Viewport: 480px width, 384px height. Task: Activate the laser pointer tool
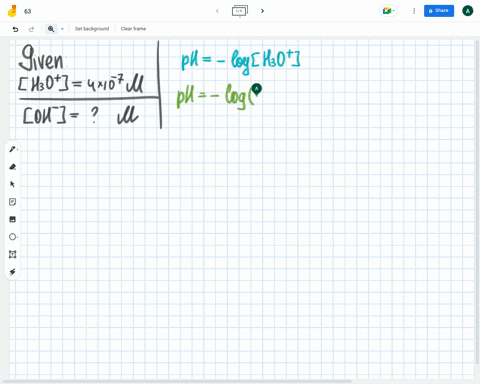(13, 272)
